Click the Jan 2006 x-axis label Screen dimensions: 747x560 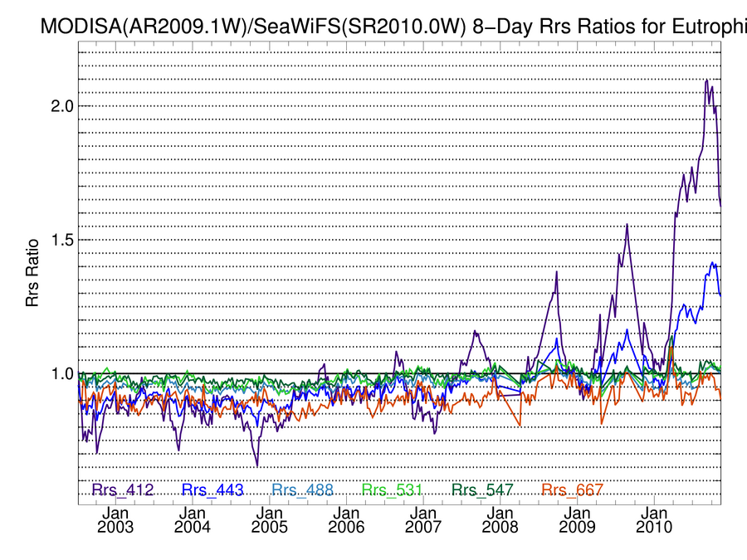346,520
